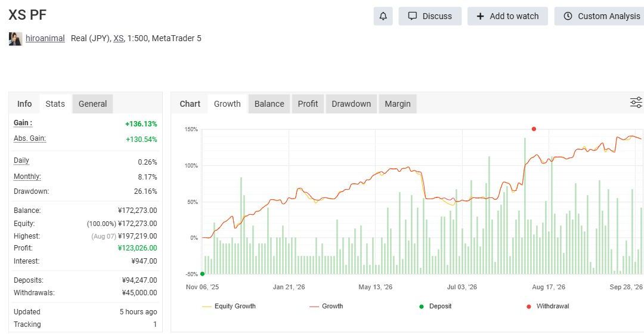The image size is (644, 334).
Task: Open Custom Analysis
Action: coord(600,16)
